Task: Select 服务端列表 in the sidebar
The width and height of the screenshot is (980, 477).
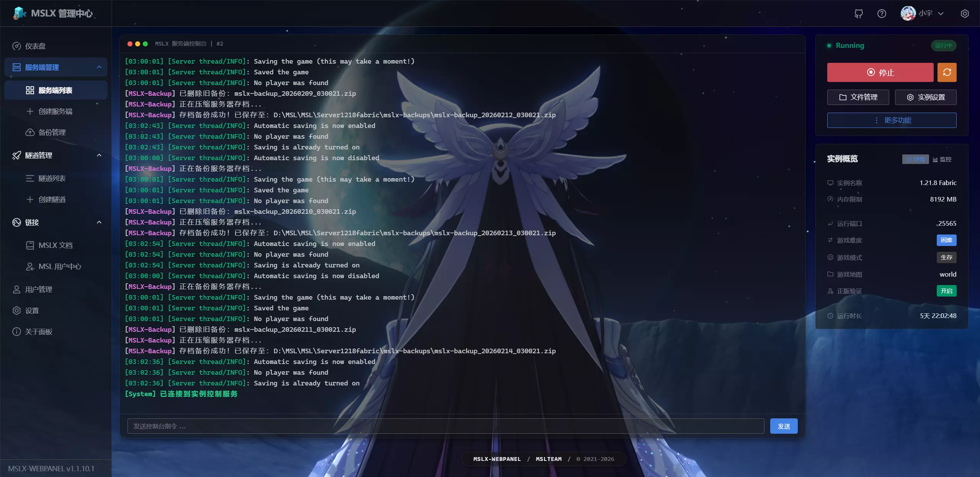Action: pyautogui.click(x=56, y=90)
